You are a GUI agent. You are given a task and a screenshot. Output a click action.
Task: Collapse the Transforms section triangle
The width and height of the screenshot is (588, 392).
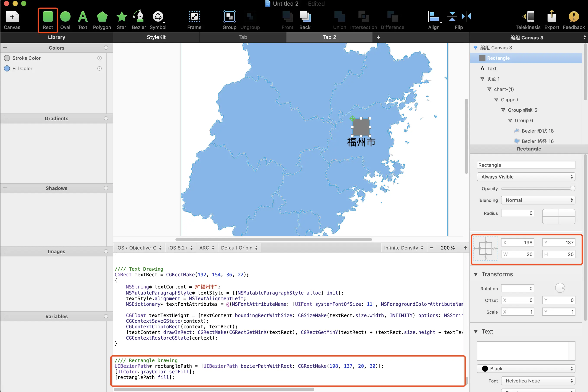pos(476,274)
